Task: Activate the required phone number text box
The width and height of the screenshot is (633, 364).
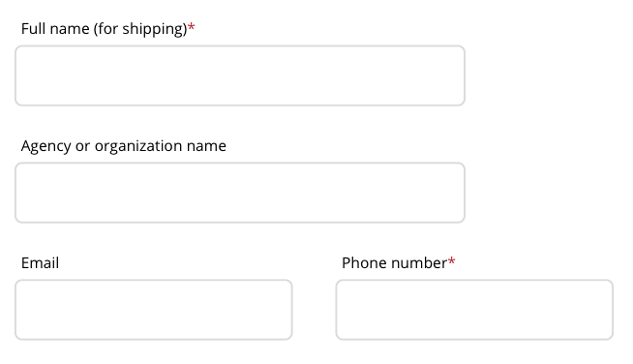Action: (474, 310)
